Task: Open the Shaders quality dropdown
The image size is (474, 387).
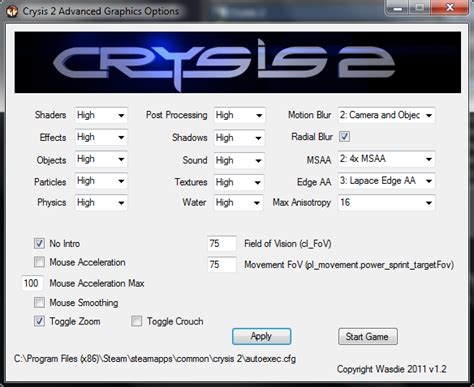Action: click(x=101, y=115)
